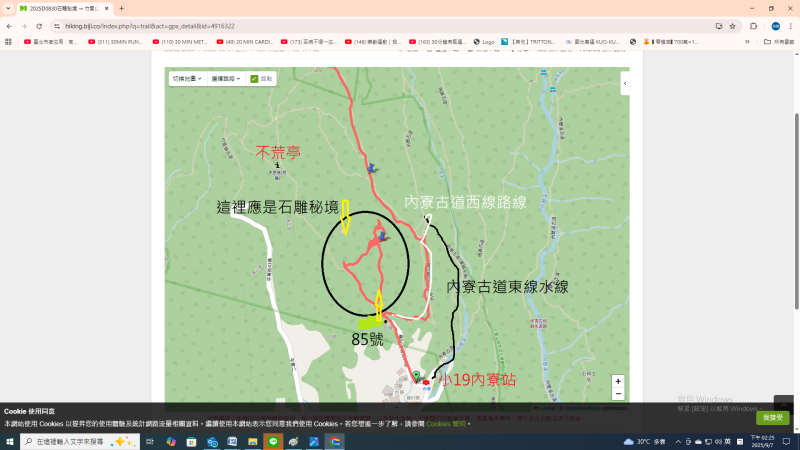The image size is (800, 450).
Task: Open the 700萬+1 bookmark
Action: point(670,42)
